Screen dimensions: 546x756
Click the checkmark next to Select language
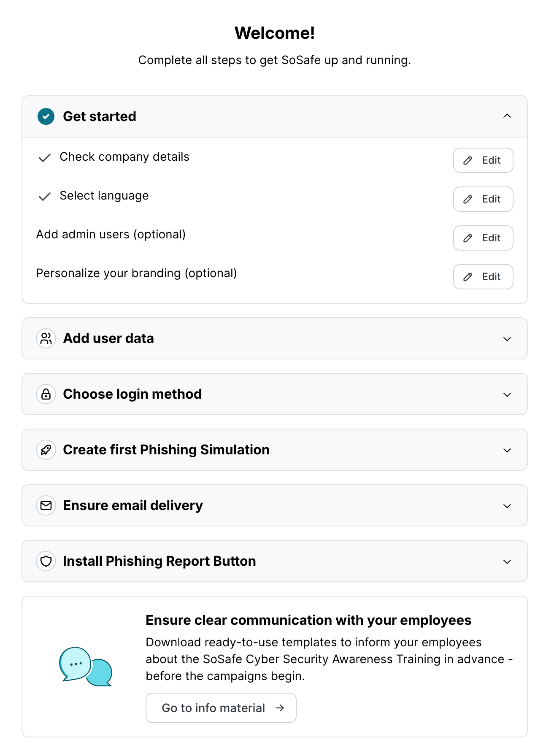click(x=45, y=197)
